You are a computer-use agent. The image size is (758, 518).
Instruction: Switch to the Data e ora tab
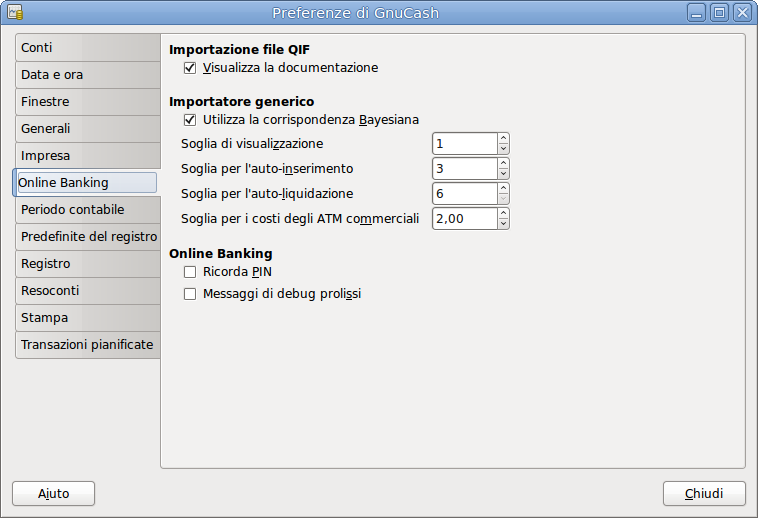coord(86,75)
